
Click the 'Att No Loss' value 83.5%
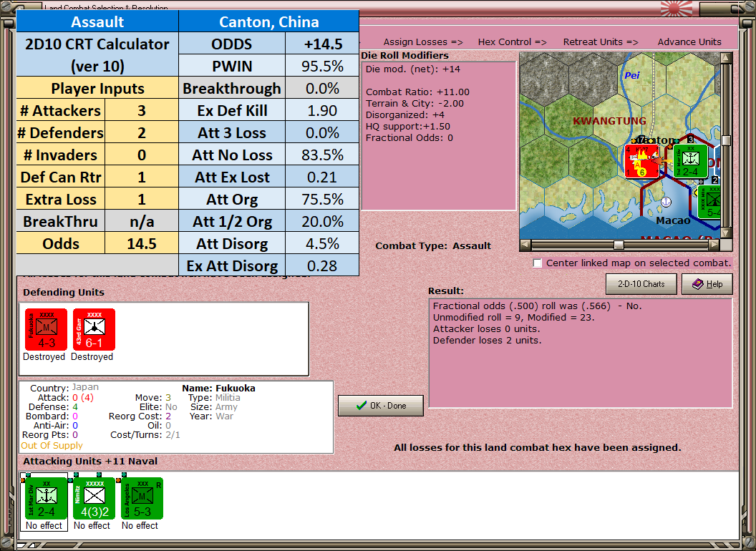(x=322, y=155)
